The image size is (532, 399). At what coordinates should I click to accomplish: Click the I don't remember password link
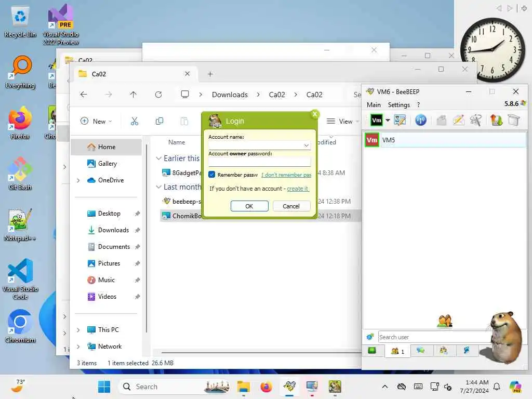(x=286, y=175)
